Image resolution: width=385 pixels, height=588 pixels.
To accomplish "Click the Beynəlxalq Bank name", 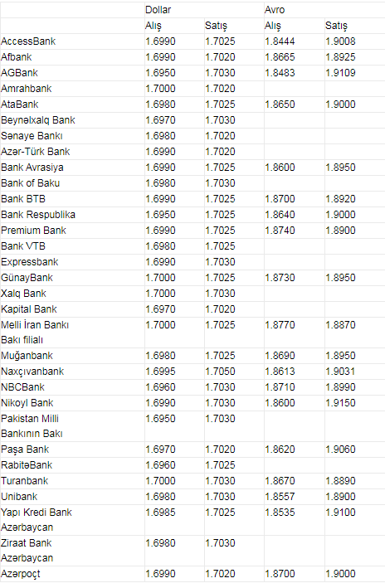I will click(x=38, y=120).
